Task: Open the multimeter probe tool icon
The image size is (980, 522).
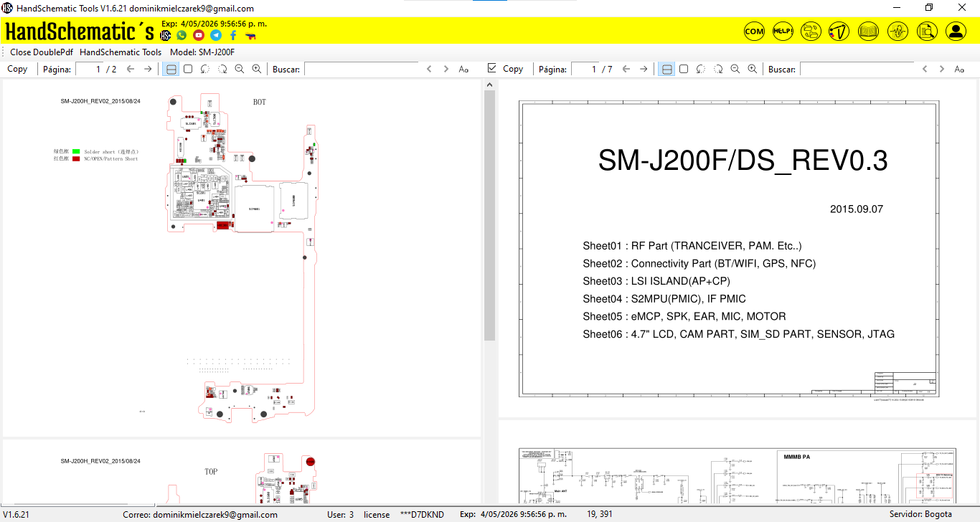Action: pyautogui.click(x=839, y=31)
